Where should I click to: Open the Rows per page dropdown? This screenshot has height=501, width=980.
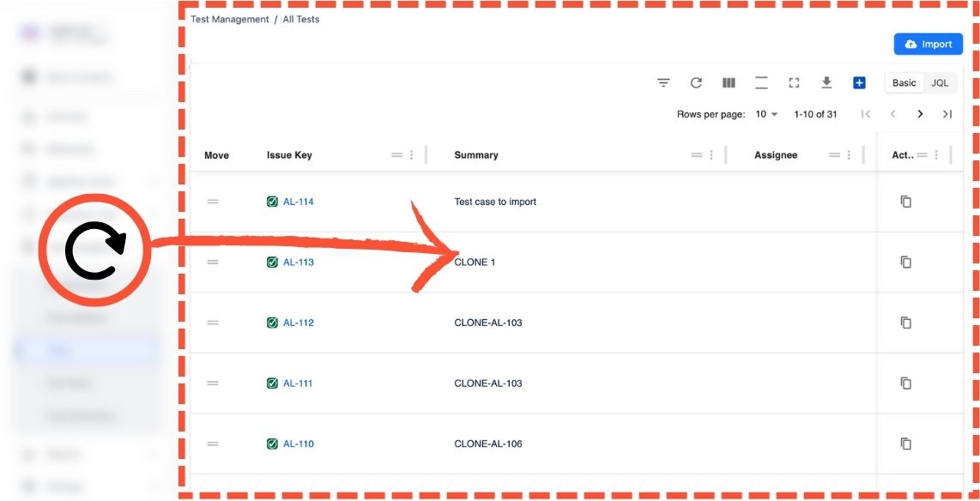click(x=766, y=114)
